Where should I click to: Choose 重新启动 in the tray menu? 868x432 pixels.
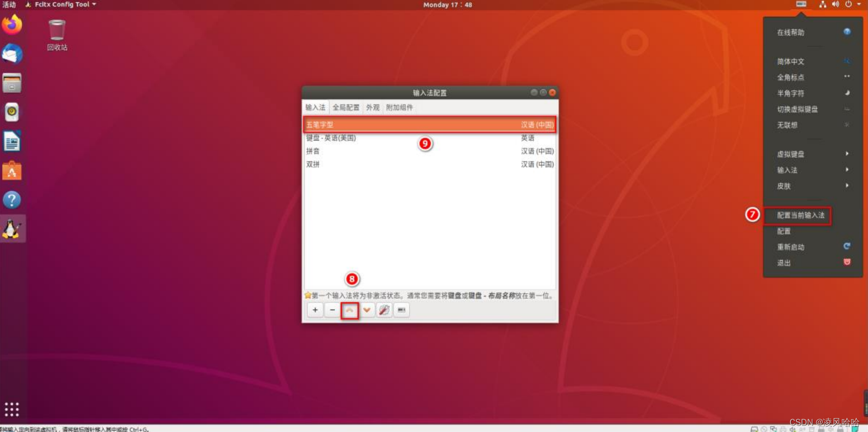tap(813, 247)
